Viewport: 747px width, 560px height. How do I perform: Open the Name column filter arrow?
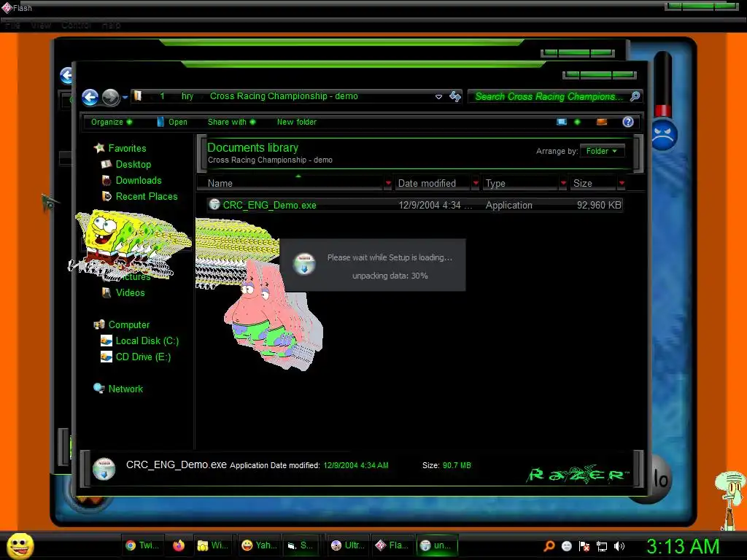[388, 183]
